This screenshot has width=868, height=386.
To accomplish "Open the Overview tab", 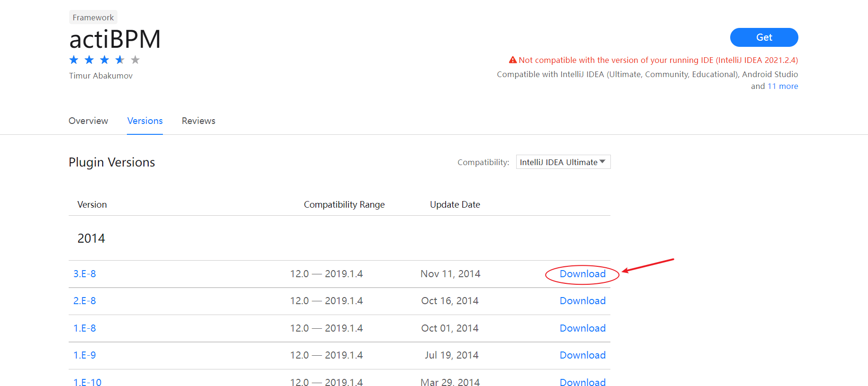I will pyautogui.click(x=88, y=121).
